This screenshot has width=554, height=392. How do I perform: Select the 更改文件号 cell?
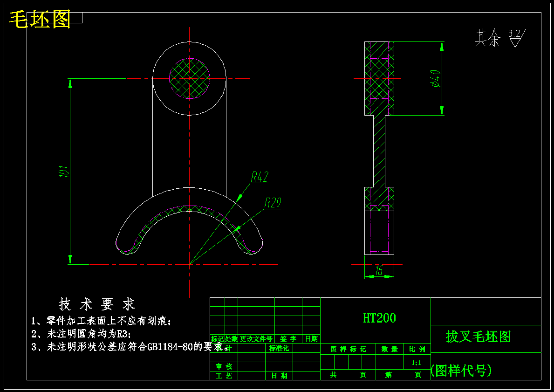click(x=256, y=339)
